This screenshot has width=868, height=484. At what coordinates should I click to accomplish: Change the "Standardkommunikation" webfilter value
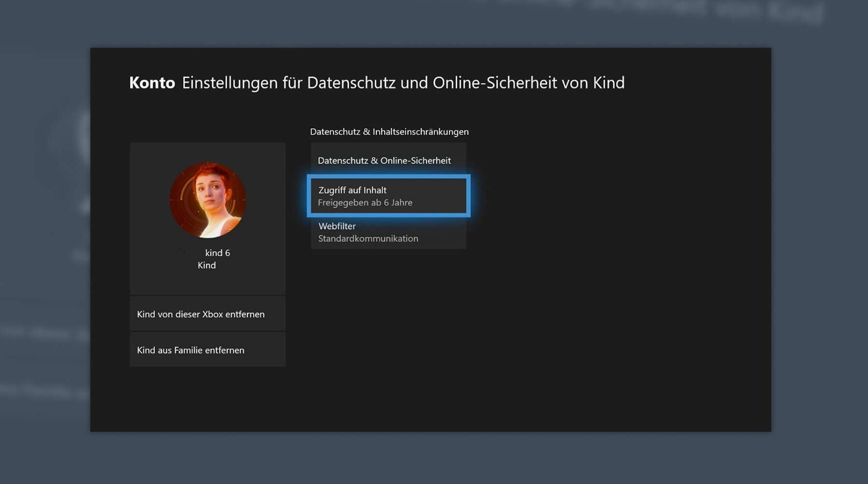coord(368,238)
